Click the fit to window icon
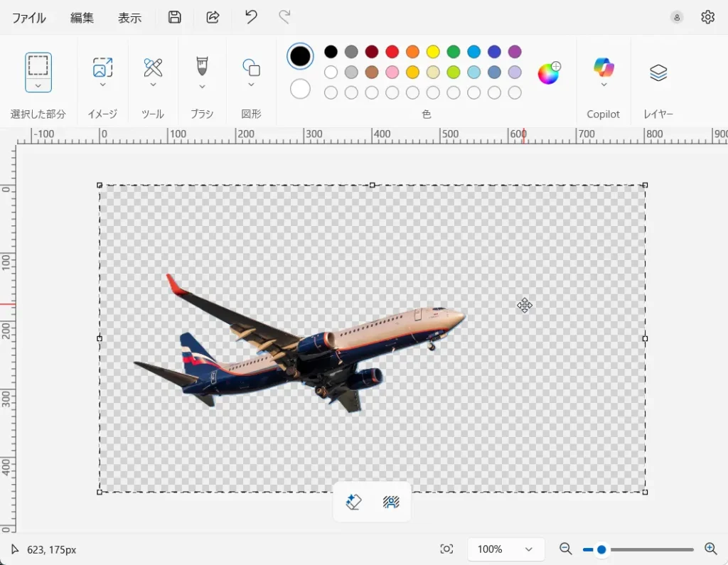The width and height of the screenshot is (728, 565). click(446, 549)
